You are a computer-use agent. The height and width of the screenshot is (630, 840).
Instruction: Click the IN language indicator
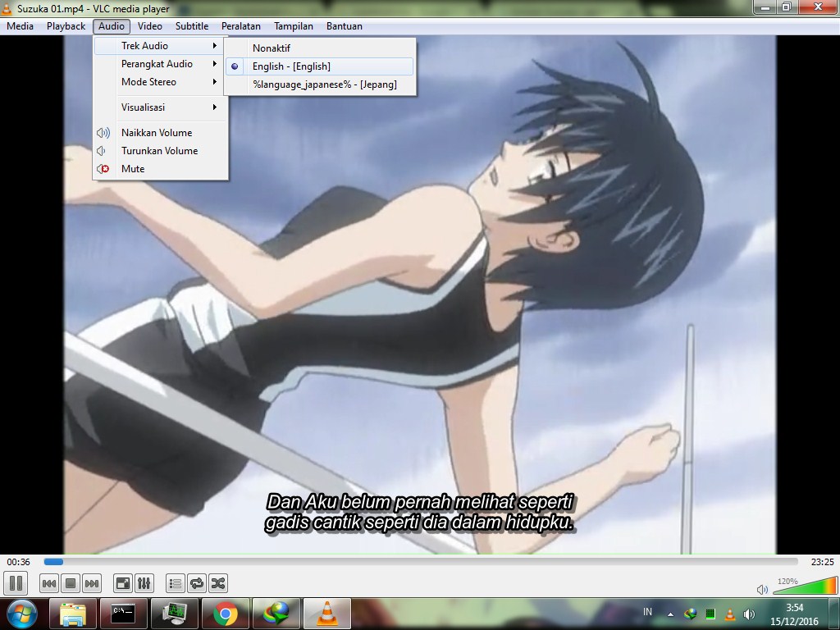pyautogui.click(x=648, y=612)
